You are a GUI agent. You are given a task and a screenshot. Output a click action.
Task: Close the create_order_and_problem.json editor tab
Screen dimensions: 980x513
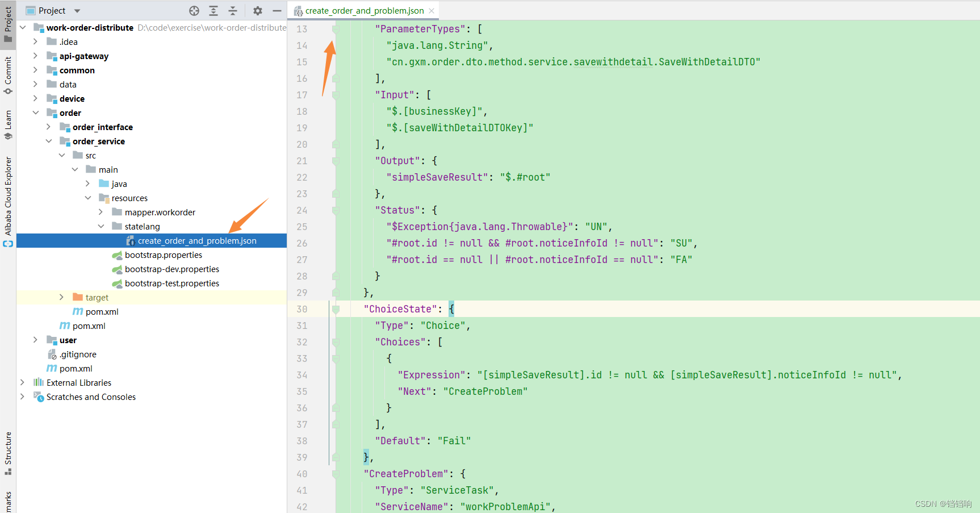tap(432, 11)
